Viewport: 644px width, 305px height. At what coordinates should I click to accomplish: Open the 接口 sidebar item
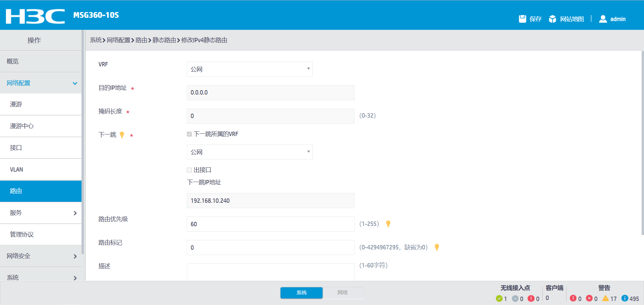[x=41, y=148]
